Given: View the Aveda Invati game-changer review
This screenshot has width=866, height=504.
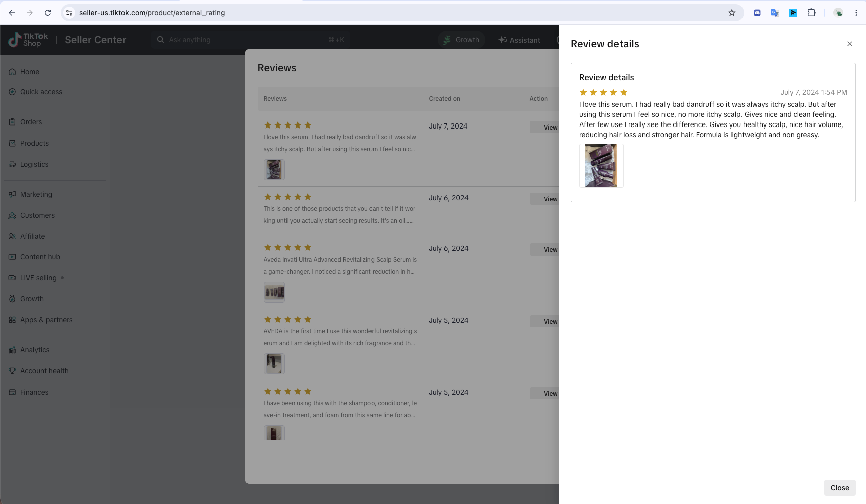Looking at the screenshot, I should [x=545, y=249].
